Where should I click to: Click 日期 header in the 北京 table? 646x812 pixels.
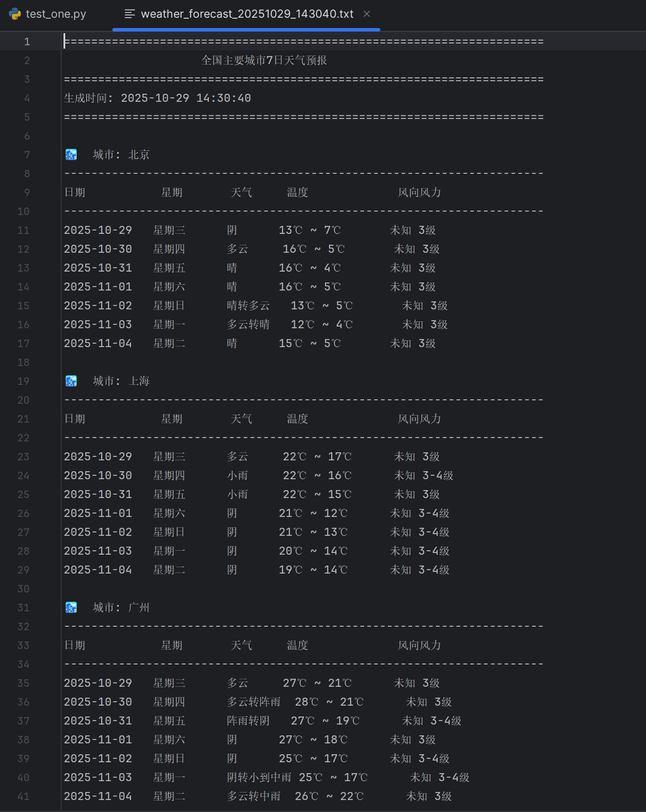pyautogui.click(x=75, y=192)
